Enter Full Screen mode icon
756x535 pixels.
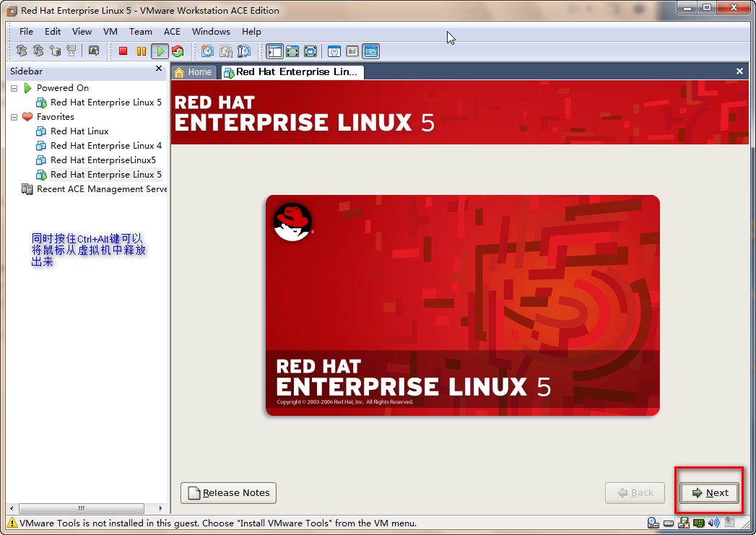click(310, 51)
